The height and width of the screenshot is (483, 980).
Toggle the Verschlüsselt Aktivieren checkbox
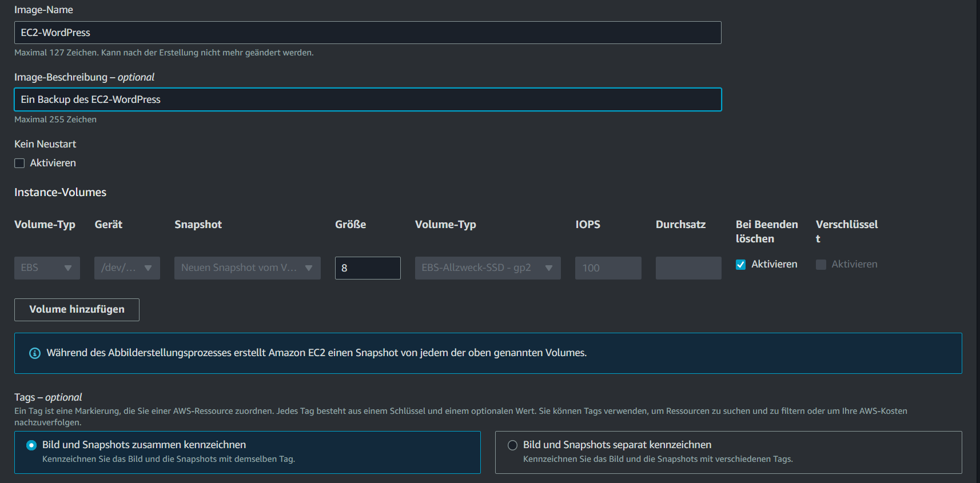coord(821,265)
